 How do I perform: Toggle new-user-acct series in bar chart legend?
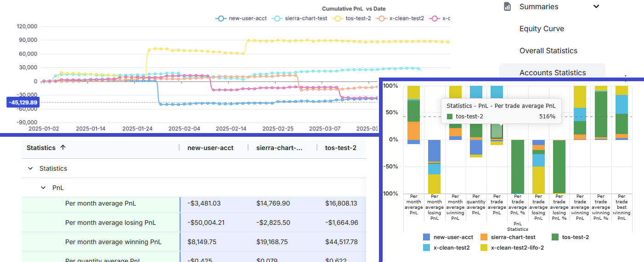(x=427, y=237)
